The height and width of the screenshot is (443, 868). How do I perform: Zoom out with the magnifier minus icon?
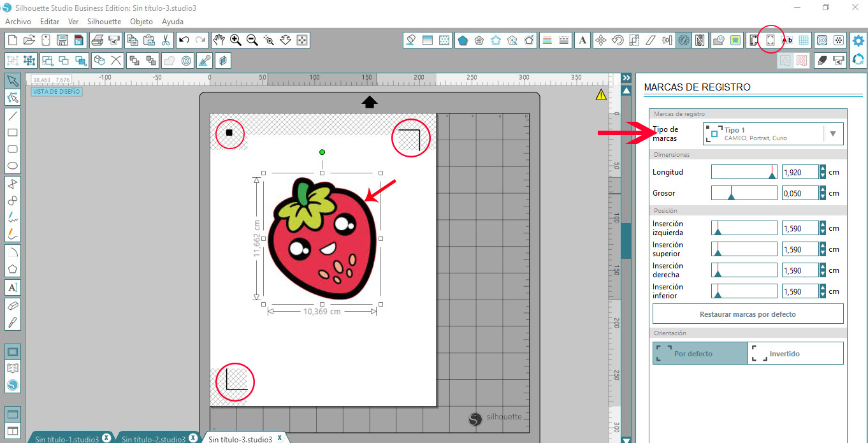[x=252, y=40]
